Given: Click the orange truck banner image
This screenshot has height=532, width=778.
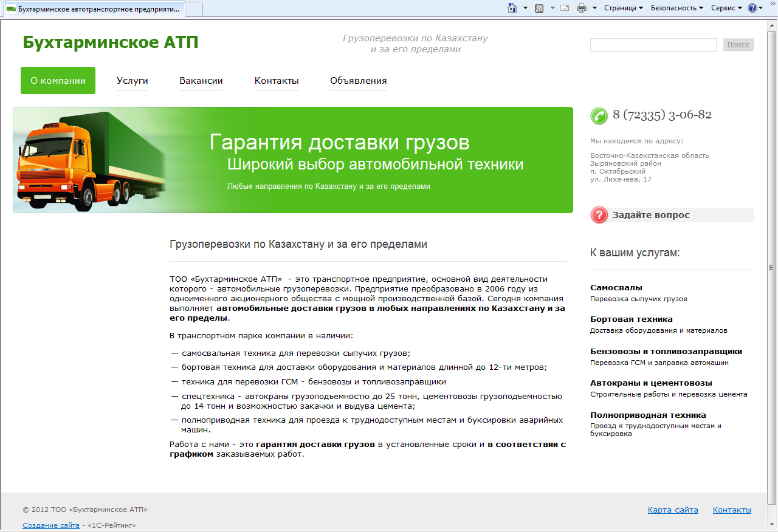Looking at the screenshot, I should (x=91, y=160).
